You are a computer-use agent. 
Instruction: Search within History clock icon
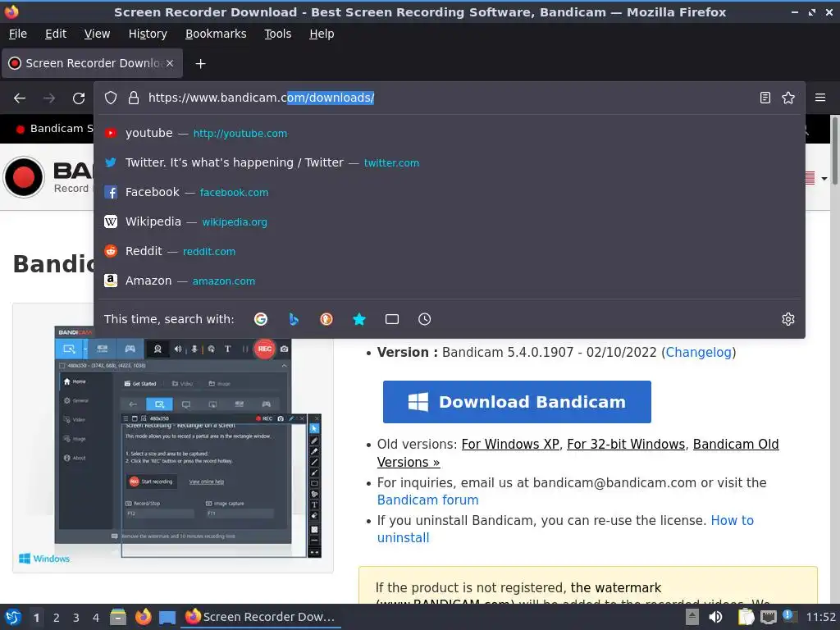424,319
